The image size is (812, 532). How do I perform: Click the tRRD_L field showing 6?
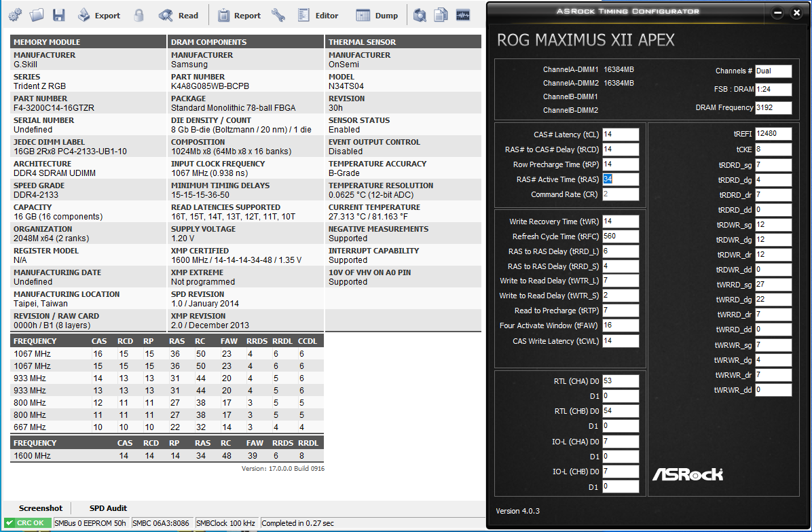[621, 251]
